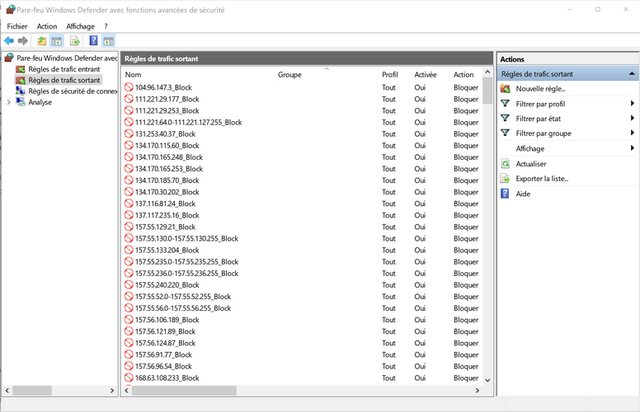This screenshot has width=640, height=412.
Task: Sort rules by the Nom column header
Action: pos(198,75)
